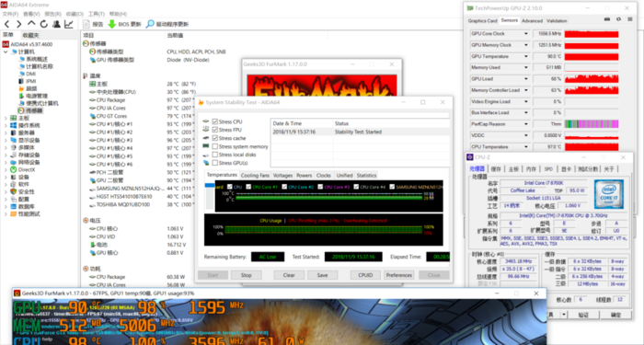Open Preferences in stability test window
Viewport: 644px width, 345px height.
(398, 275)
